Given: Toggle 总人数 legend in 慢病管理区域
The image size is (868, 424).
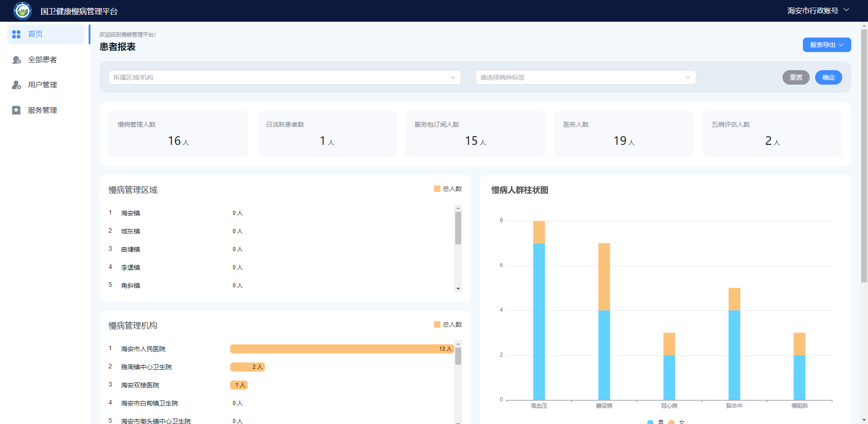Looking at the screenshot, I should click(x=448, y=189).
